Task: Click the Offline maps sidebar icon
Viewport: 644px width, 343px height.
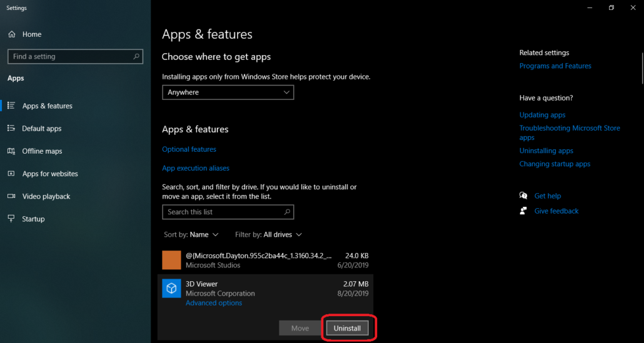Action: tap(11, 151)
